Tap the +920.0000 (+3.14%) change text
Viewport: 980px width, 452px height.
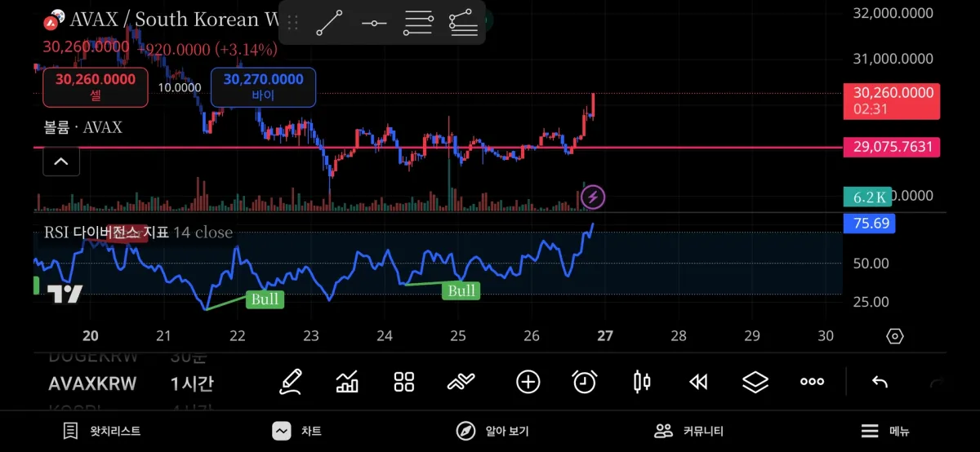click(207, 50)
